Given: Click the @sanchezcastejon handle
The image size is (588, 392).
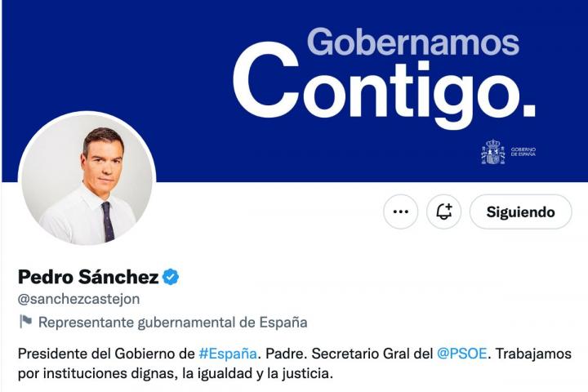Looking at the screenshot, I should tap(78, 299).
